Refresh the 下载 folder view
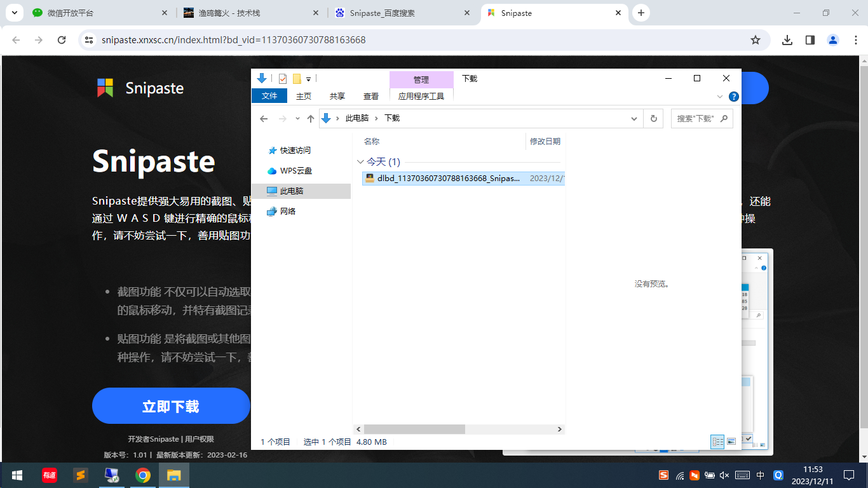 (653, 119)
